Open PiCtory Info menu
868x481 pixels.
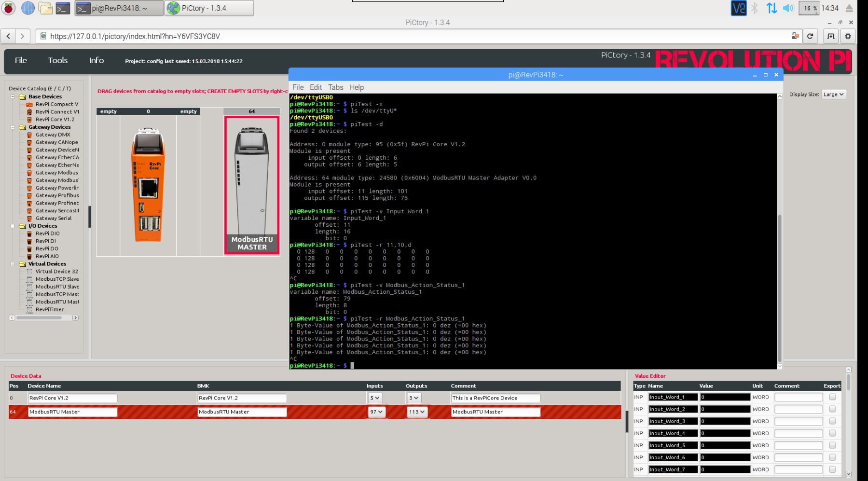[x=96, y=60]
